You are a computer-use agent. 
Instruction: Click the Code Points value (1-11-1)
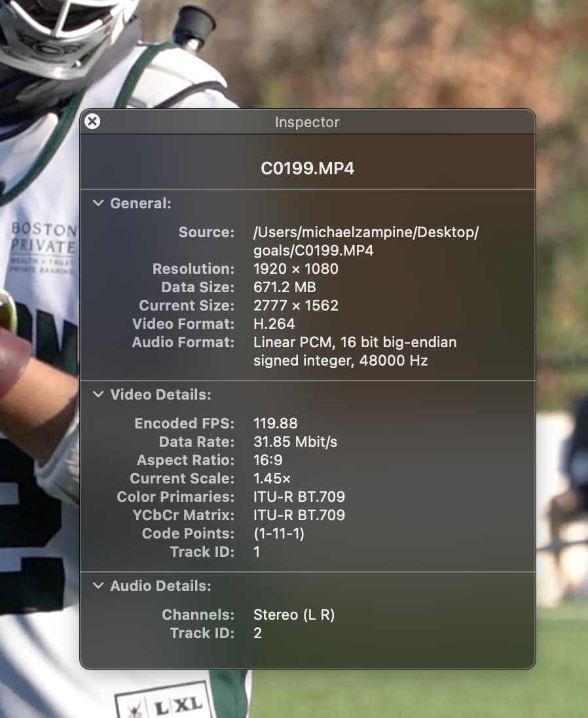pos(279,533)
